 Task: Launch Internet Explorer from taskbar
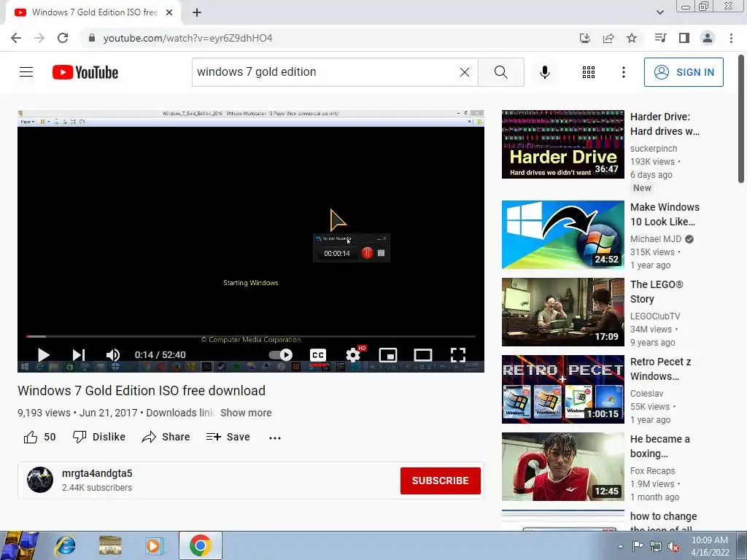pyautogui.click(x=65, y=545)
